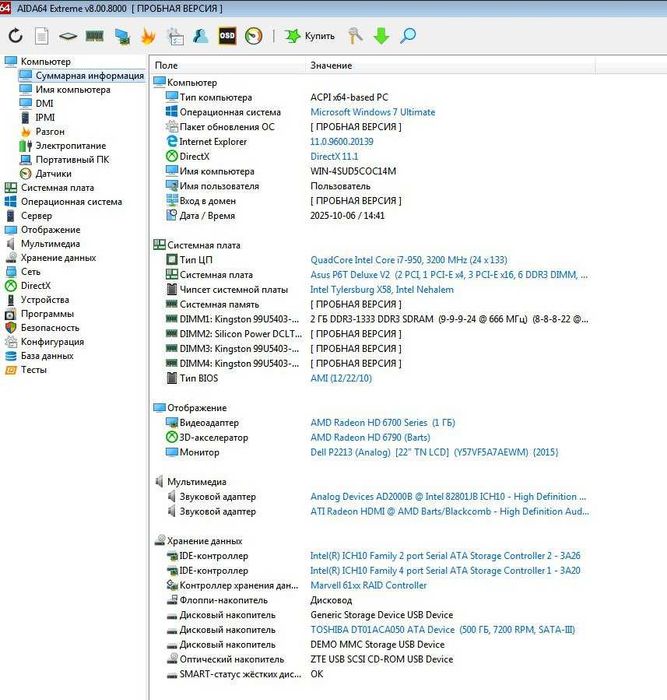Select DirectX in left tree
The width and height of the screenshot is (667, 700).
click(x=36, y=286)
